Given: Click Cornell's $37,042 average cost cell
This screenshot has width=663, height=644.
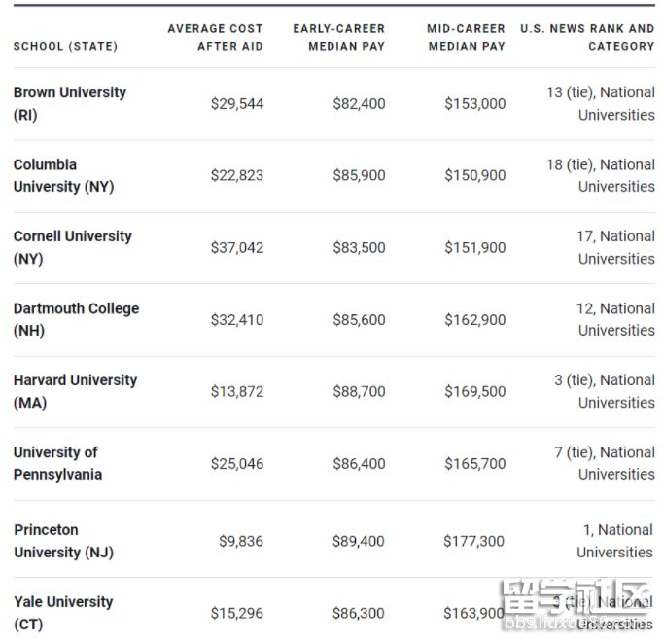Looking at the screenshot, I should click(x=237, y=247).
